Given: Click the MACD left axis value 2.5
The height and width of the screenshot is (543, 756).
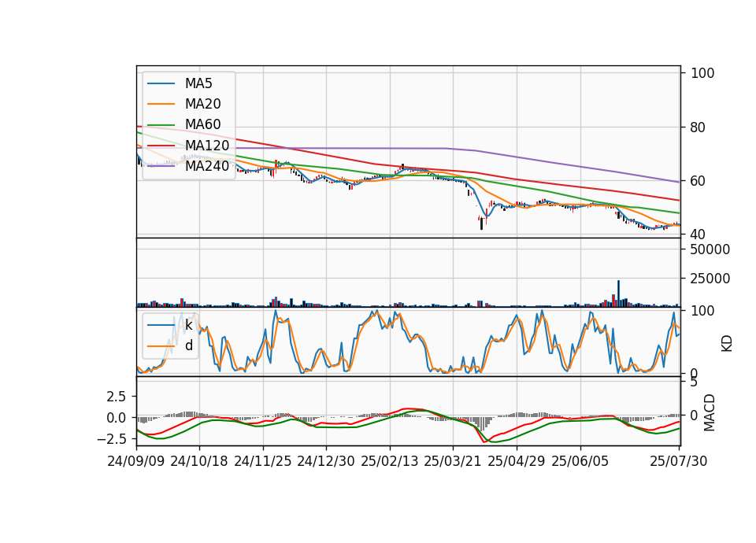Looking at the screenshot, I should pyautogui.click(x=117, y=397).
